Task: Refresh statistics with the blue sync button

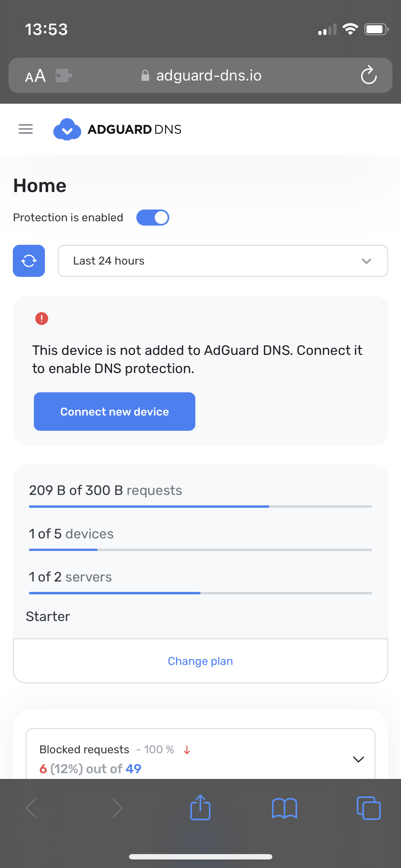Action: click(29, 261)
